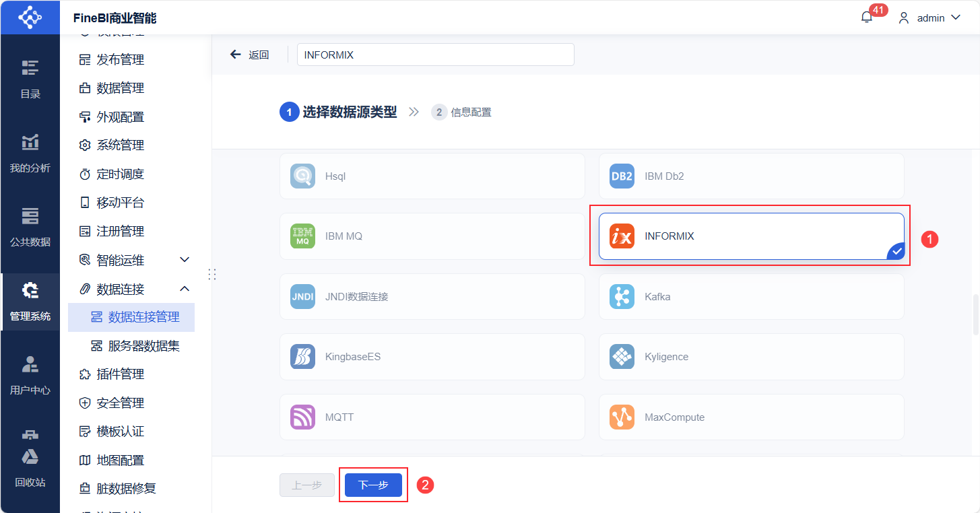Select the JNDI数据连接 icon
This screenshot has height=513, width=980.
[302, 297]
